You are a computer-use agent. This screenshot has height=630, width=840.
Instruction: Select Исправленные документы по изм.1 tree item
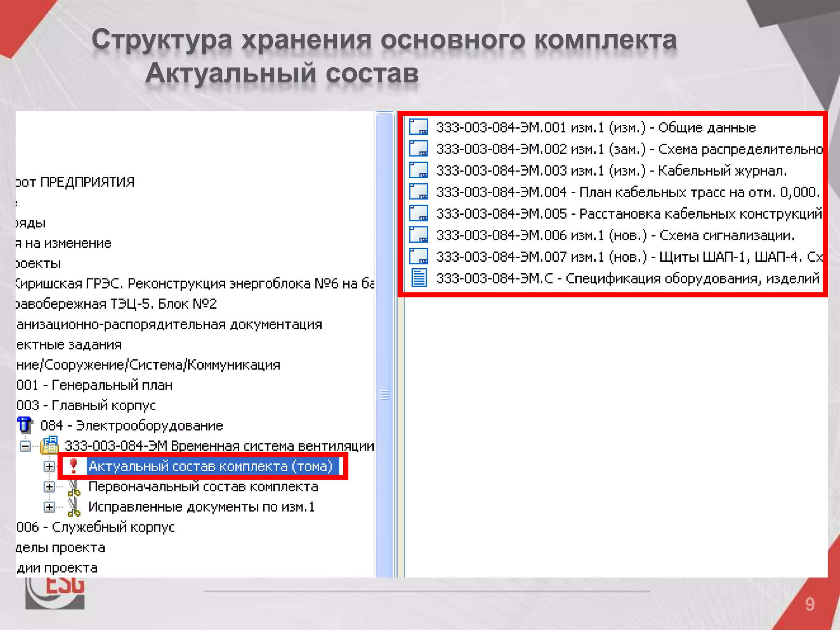201,507
